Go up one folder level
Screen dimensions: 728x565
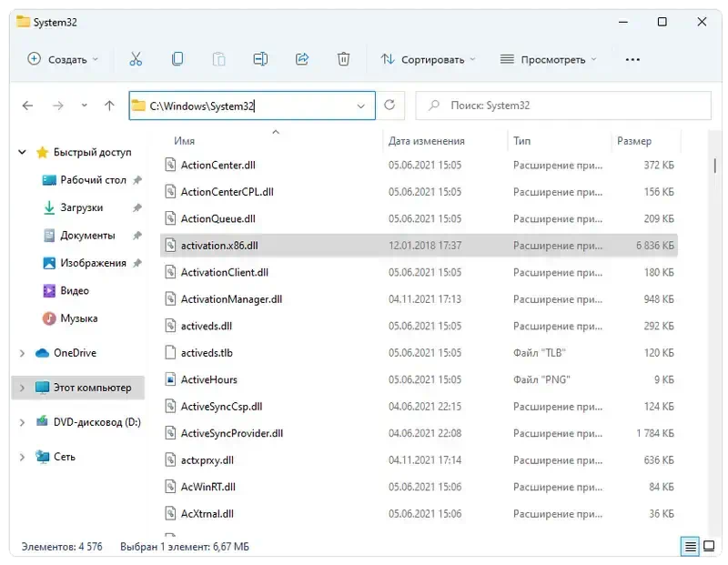click(x=109, y=106)
